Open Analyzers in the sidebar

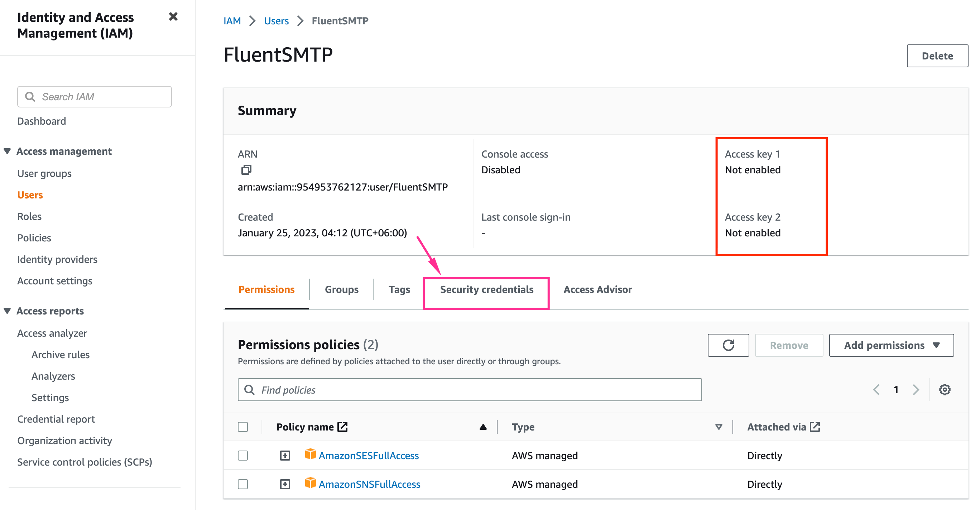53,376
